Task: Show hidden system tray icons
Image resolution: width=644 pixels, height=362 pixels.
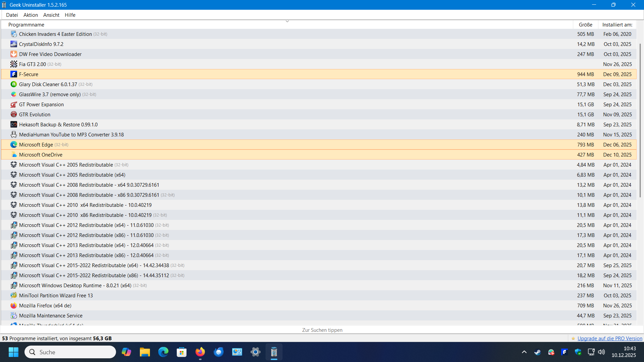Action: click(524, 352)
